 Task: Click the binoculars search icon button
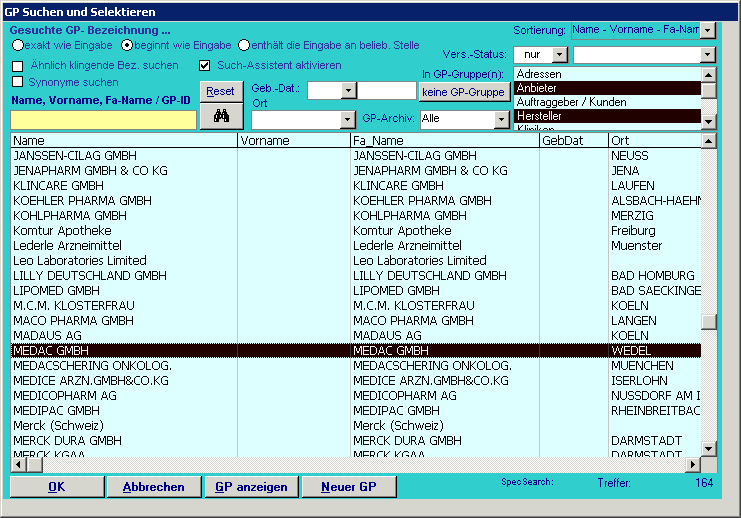point(221,116)
